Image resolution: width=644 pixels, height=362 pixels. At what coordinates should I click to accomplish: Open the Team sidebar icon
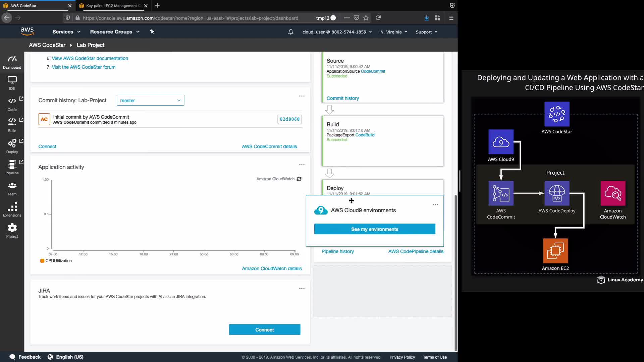pyautogui.click(x=12, y=188)
